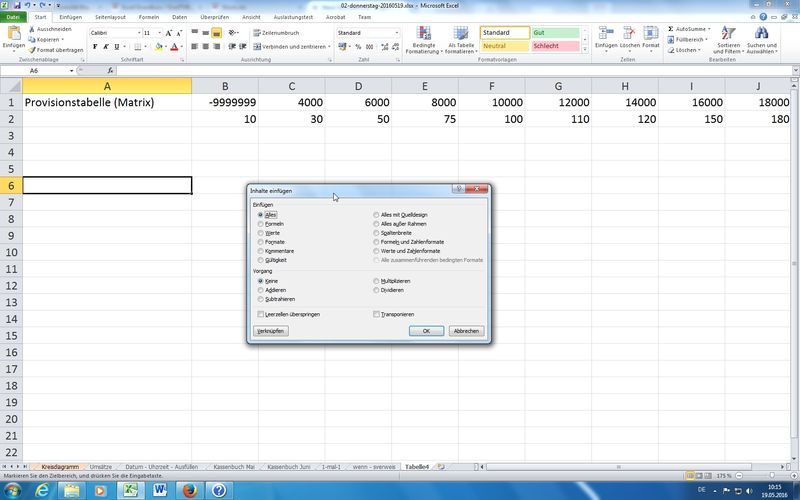Click the Einfügen paste icon in ribbon

(14, 38)
